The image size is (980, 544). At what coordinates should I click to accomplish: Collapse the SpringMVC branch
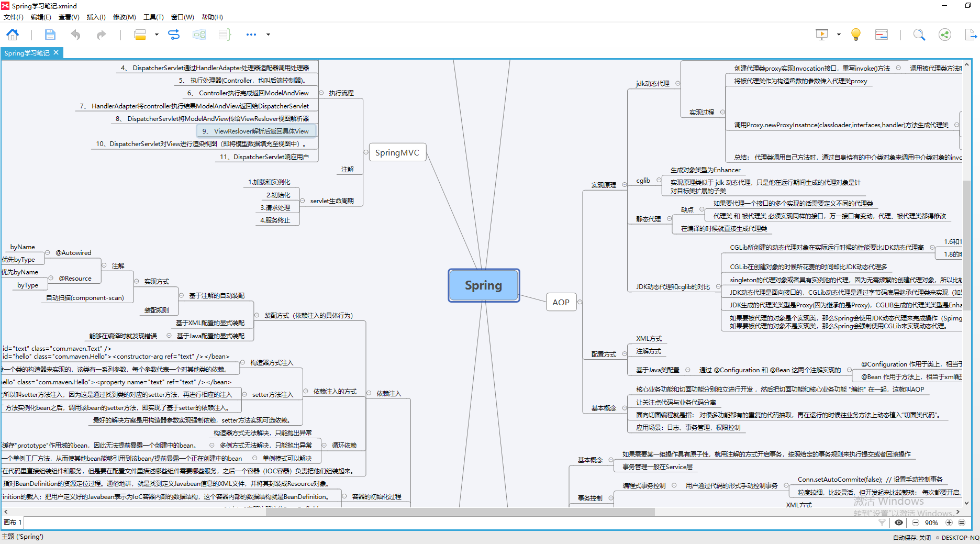[366, 152]
